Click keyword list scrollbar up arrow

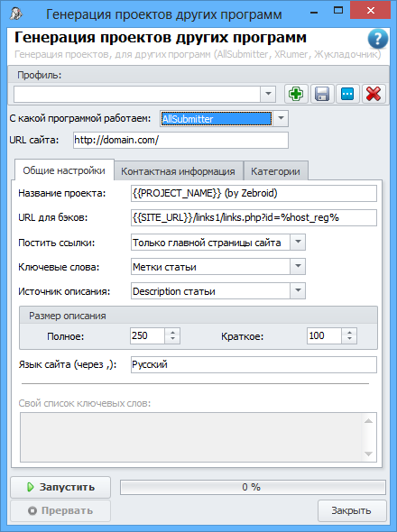pyautogui.click(x=368, y=421)
